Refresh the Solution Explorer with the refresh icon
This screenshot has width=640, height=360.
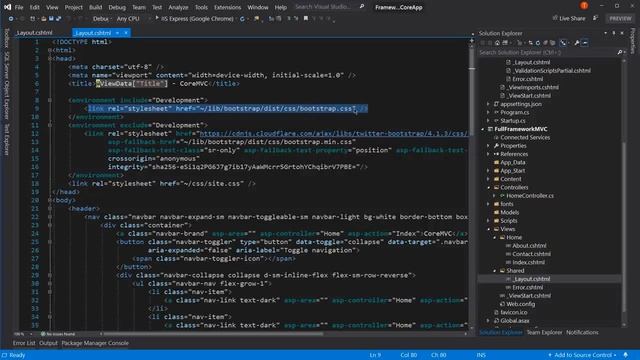[x=538, y=43]
